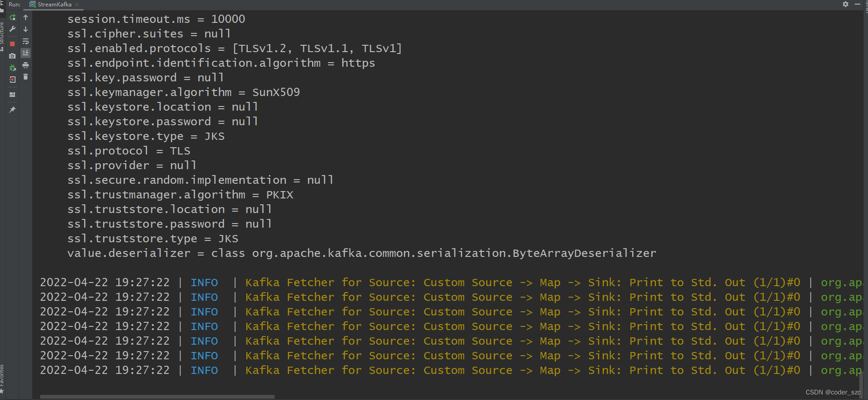This screenshot has width=868, height=400.
Task: Click the 'ssl.enabled.protocols' line
Action: (234, 48)
